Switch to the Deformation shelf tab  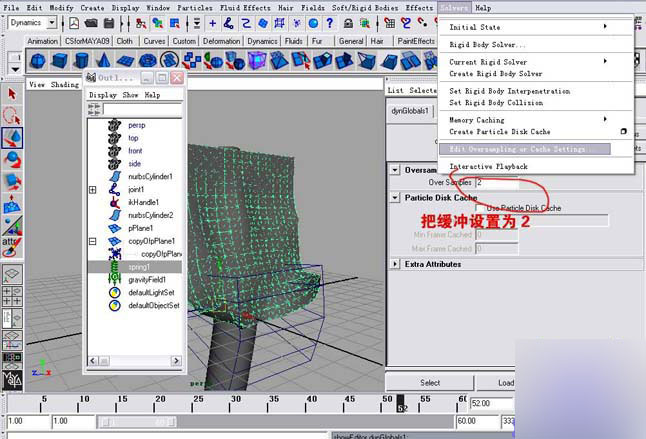click(x=222, y=41)
